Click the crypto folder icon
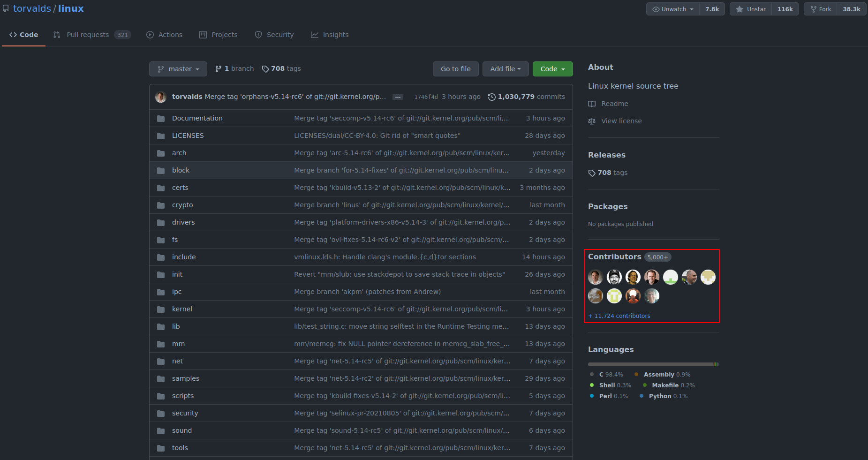Screen dimensions: 868x460 (161, 205)
